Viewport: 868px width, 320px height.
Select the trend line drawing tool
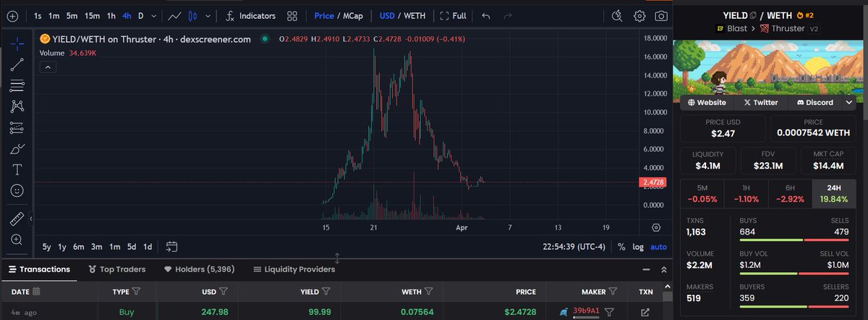click(17, 64)
